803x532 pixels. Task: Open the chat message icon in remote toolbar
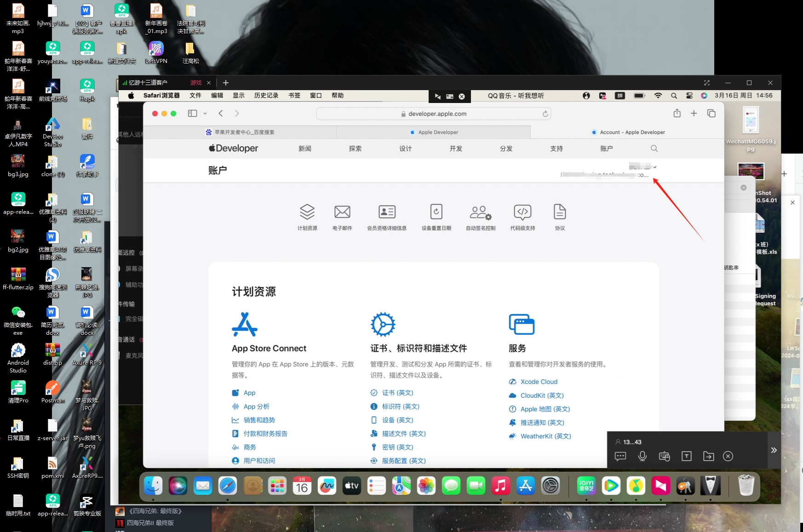coord(620,456)
